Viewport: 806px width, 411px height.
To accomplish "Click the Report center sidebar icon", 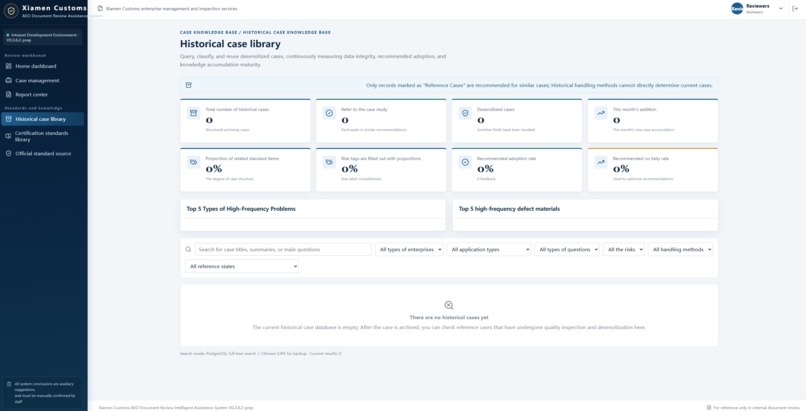I will point(8,95).
